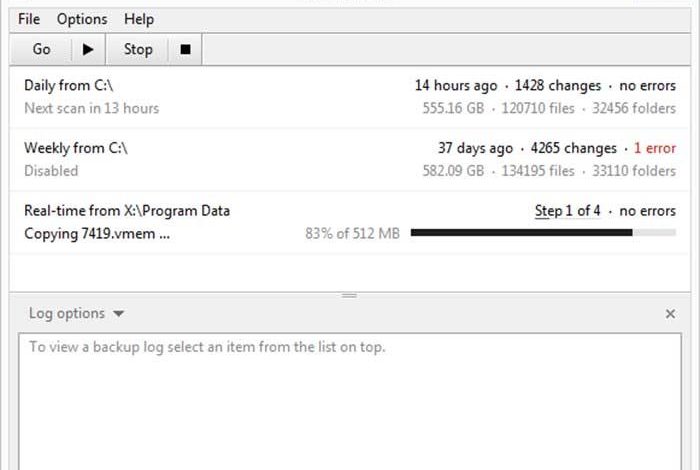Image resolution: width=700 pixels, height=470 pixels.
Task: Open the Options menu
Action: [82, 19]
